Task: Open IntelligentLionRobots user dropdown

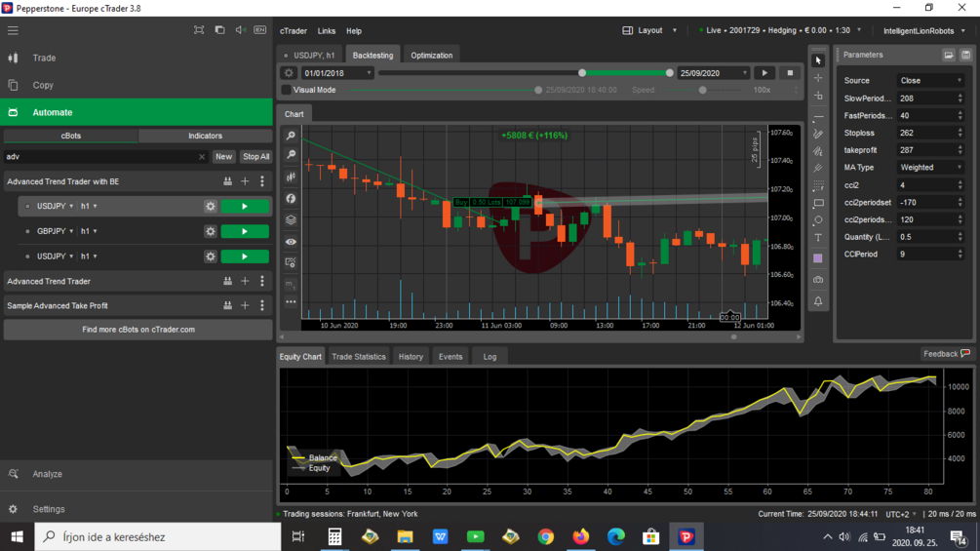Action: click(x=924, y=30)
